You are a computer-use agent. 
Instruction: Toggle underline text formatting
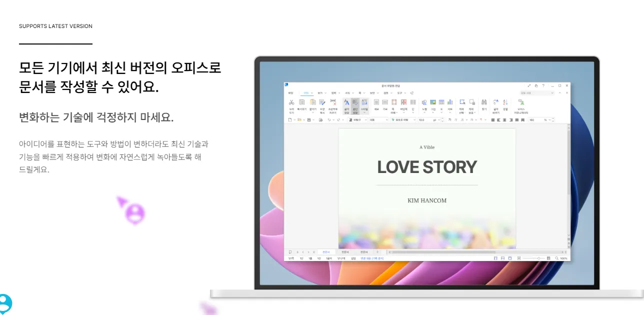(x=461, y=119)
